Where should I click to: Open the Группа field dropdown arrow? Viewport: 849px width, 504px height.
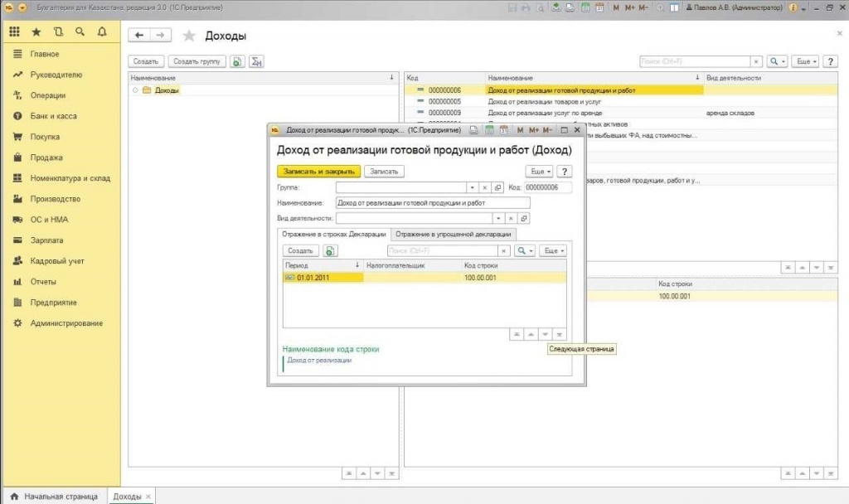click(x=472, y=188)
